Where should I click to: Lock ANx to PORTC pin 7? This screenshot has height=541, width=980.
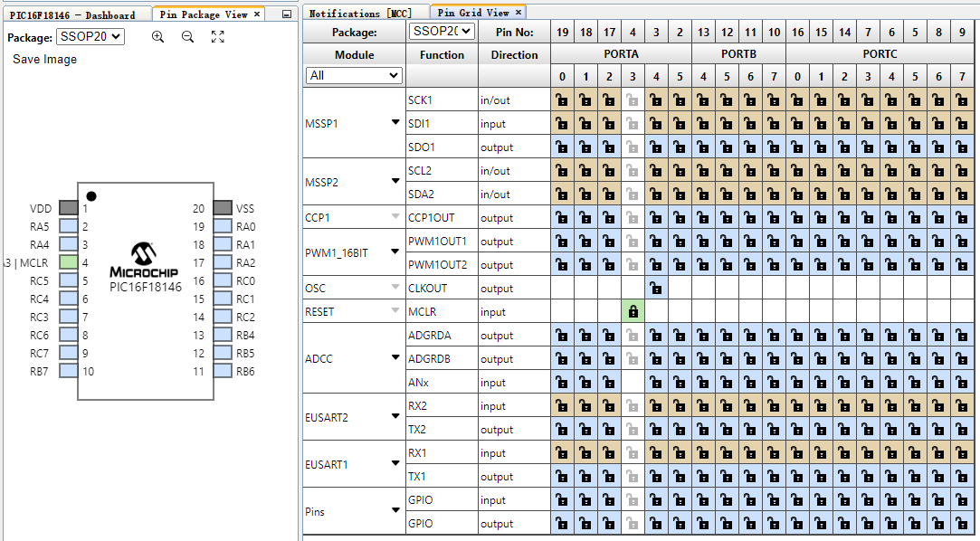962,383
